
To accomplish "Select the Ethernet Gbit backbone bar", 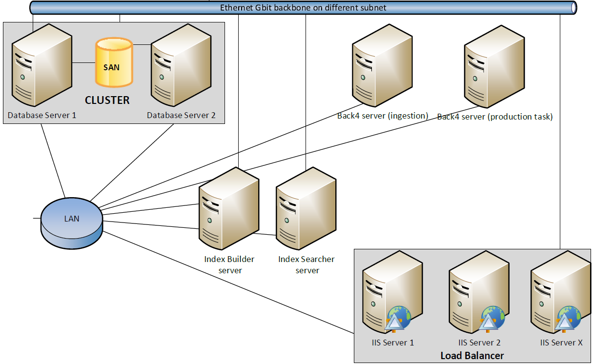I will click(x=303, y=7).
